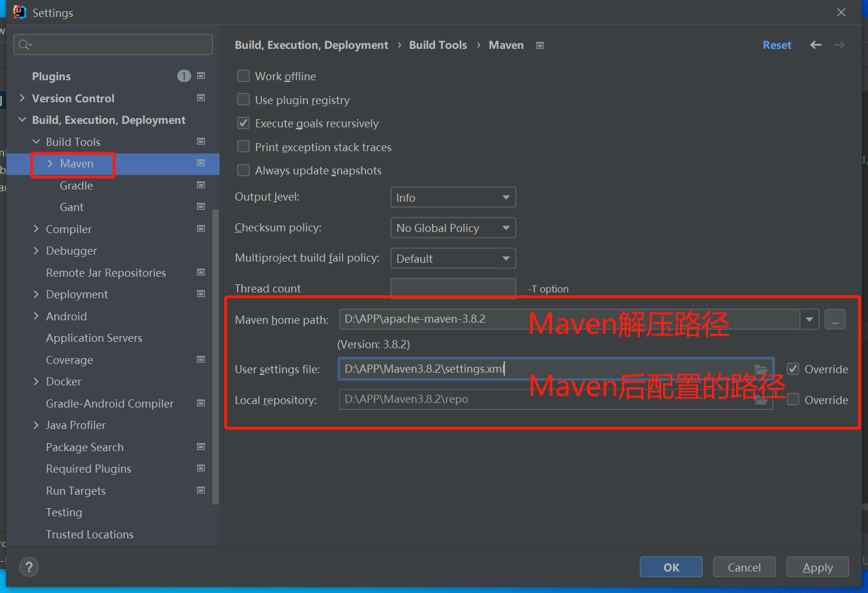Click project-level icon beside Deployment

coord(201,294)
